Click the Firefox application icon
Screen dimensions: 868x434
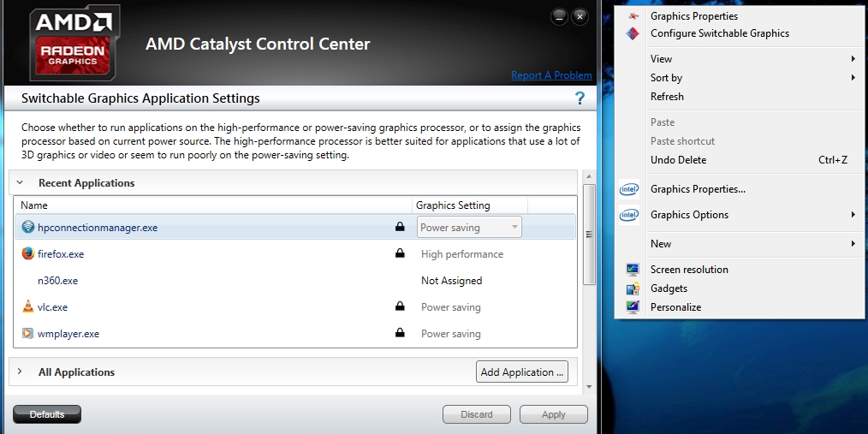click(x=28, y=254)
